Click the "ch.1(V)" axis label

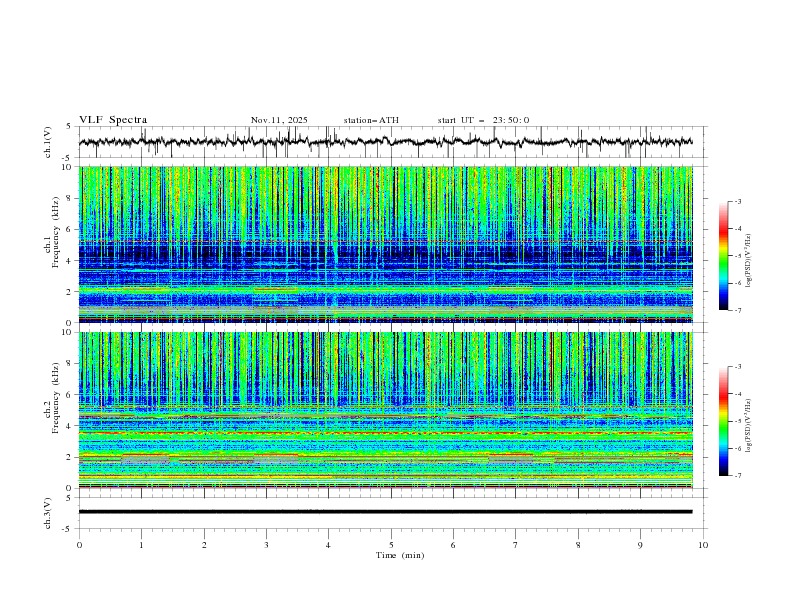(x=48, y=142)
